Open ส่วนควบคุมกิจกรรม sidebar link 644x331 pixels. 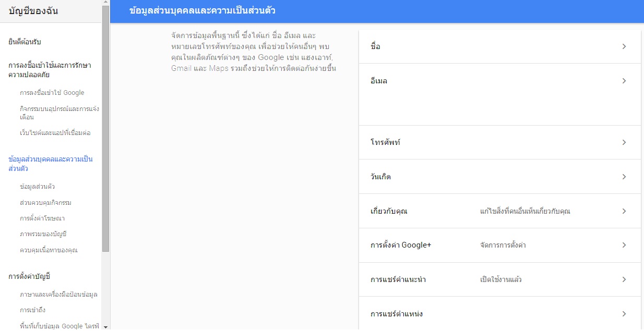45,202
